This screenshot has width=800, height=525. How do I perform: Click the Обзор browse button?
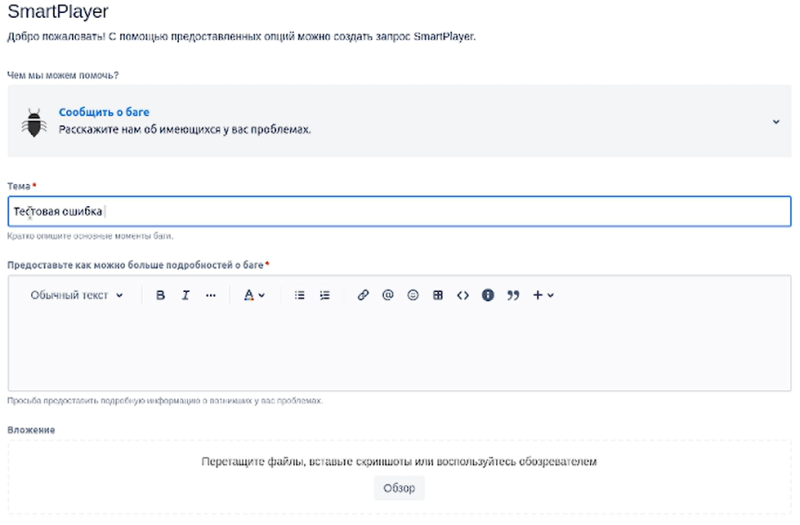tap(399, 488)
